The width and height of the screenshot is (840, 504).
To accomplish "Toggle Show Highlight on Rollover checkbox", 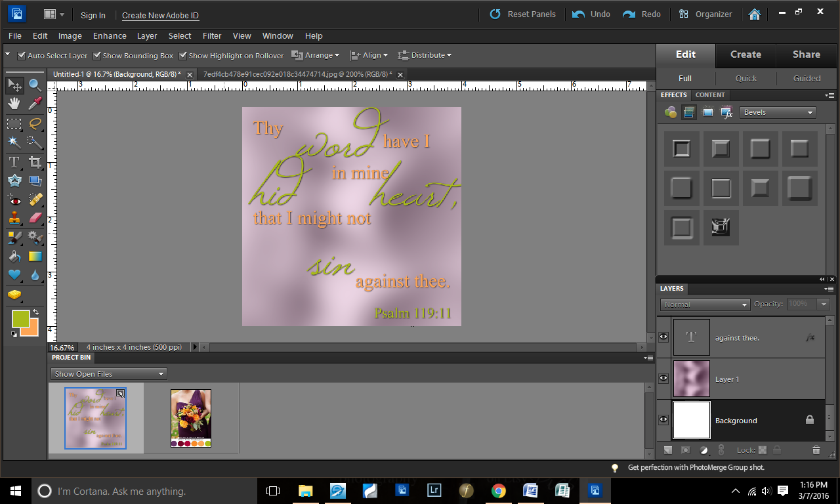I will click(x=183, y=56).
